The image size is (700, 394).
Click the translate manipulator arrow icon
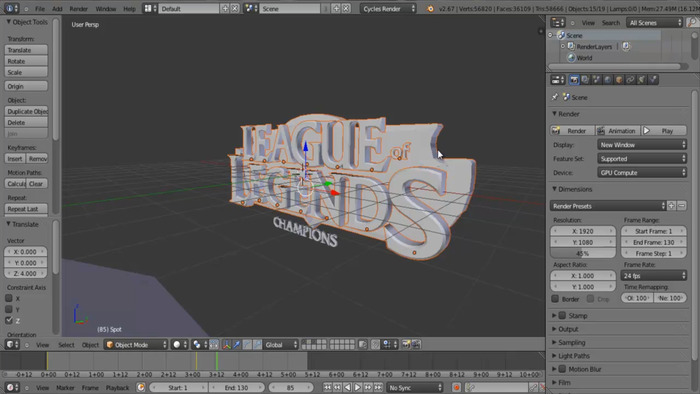tap(237, 344)
